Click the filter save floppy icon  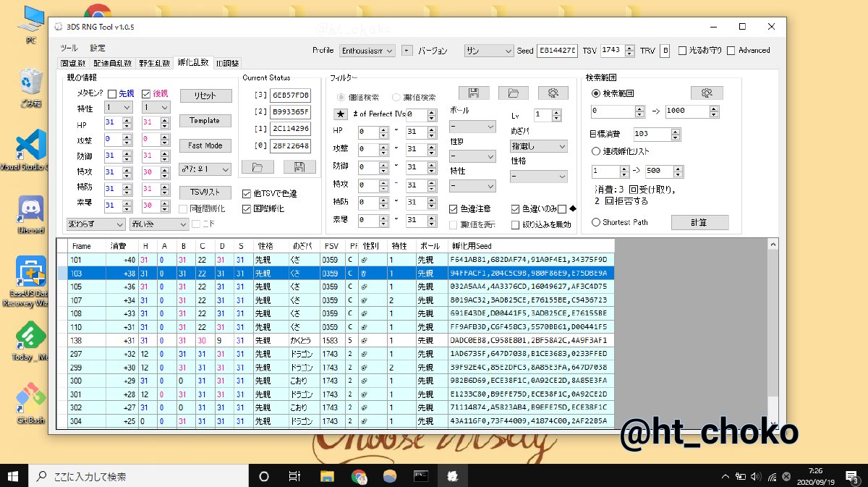[x=474, y=93]
